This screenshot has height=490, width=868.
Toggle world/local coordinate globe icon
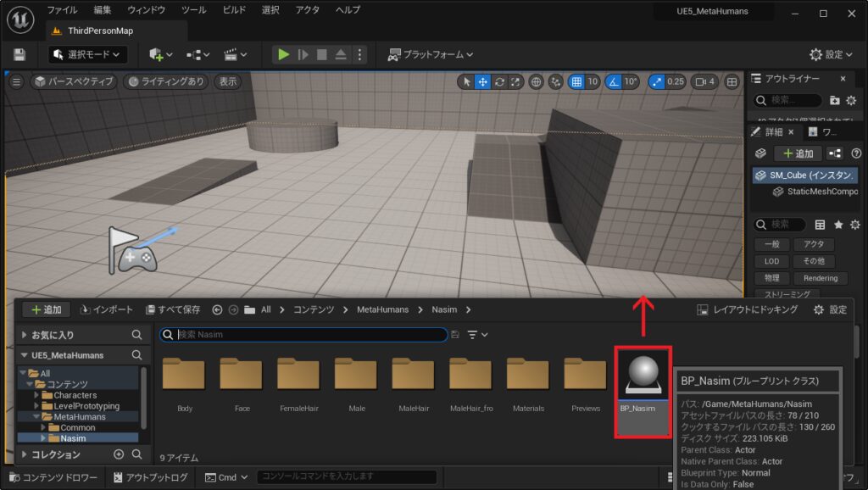tap(536, 82)
